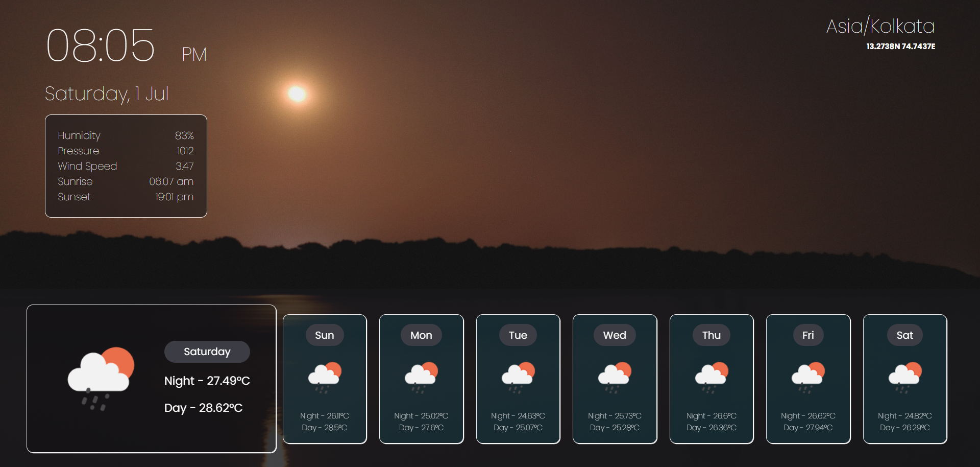Click the 13.2738N 74.7437E coordinates text
The image size is (980, 467).
[x=900, y=46]
